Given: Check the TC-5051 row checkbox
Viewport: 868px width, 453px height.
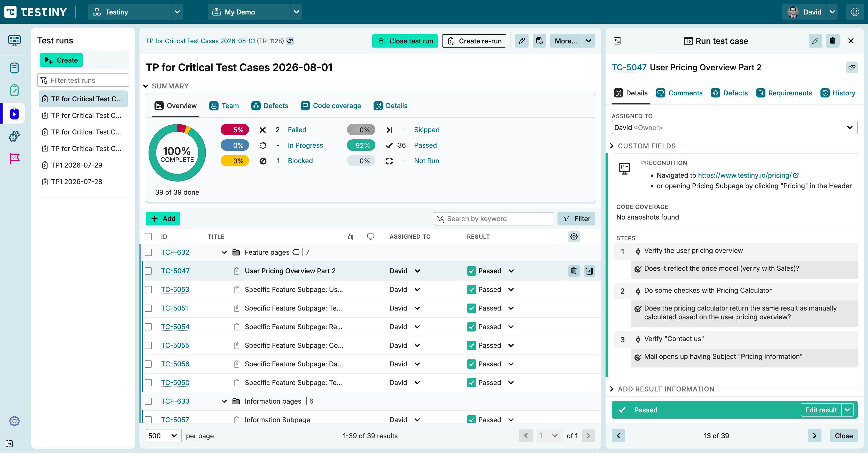Looking at the screenshot, I should (148, 308).
